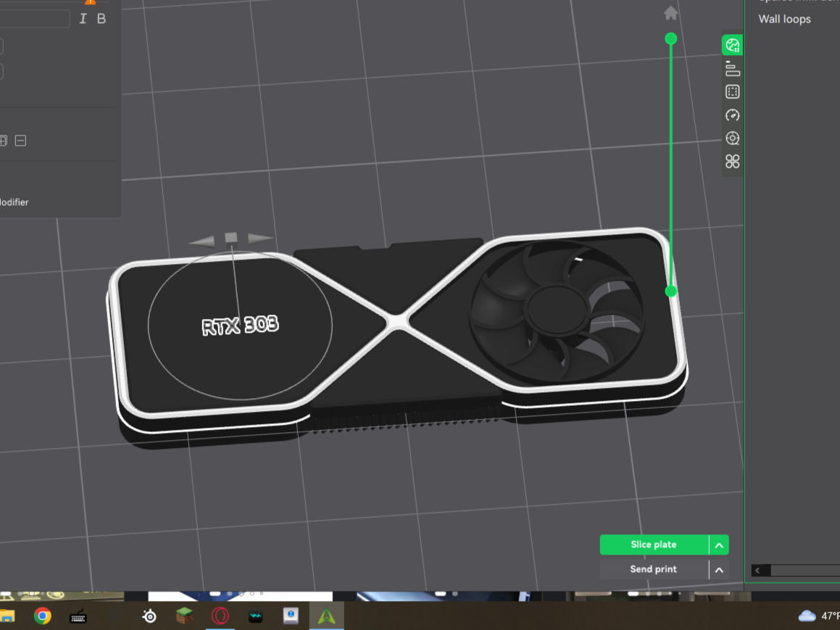840x630 pixels.
Task: Click the text input field beside italic button
Action: click(x=34, y=19)
